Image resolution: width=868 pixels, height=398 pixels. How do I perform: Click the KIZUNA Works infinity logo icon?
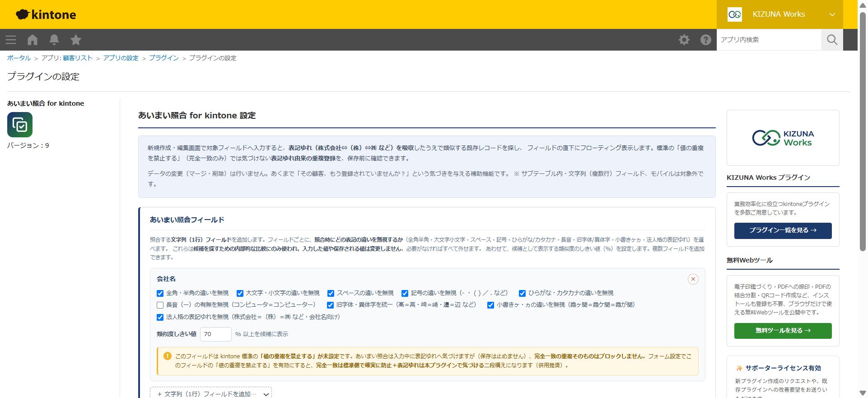point(735,14)
